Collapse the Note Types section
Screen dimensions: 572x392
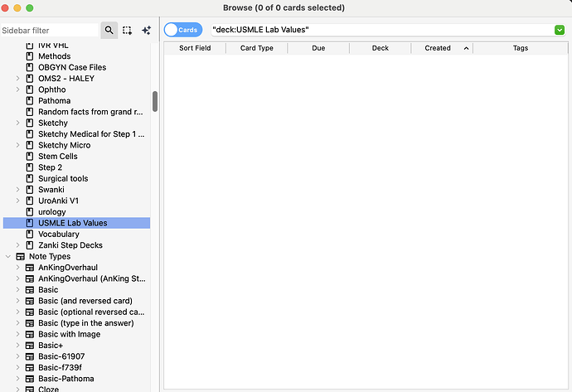(x=8, y=257)
